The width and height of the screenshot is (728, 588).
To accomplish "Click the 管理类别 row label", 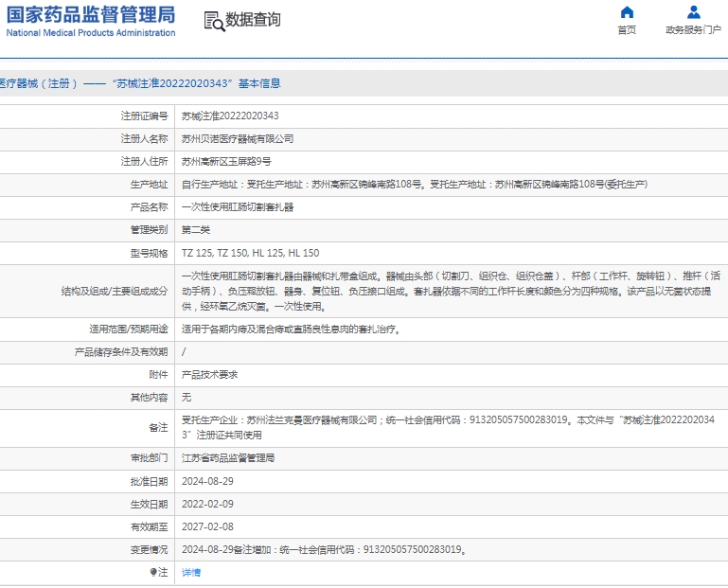I will click(149, 229).
